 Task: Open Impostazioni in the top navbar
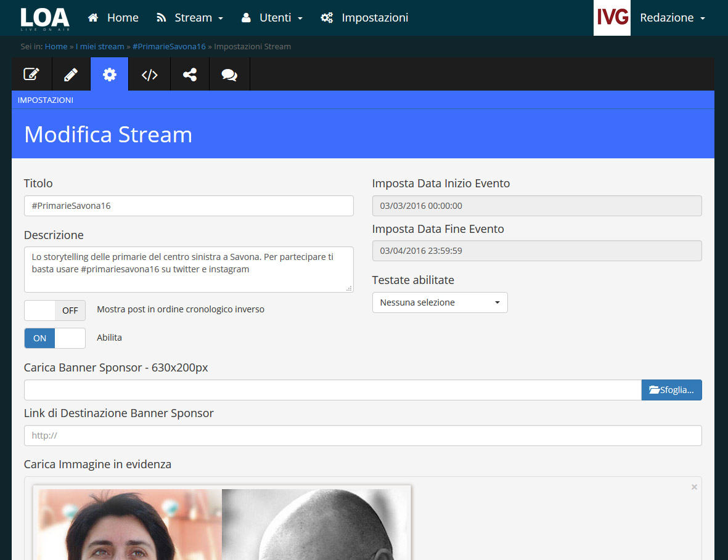(x=364, y=18)
